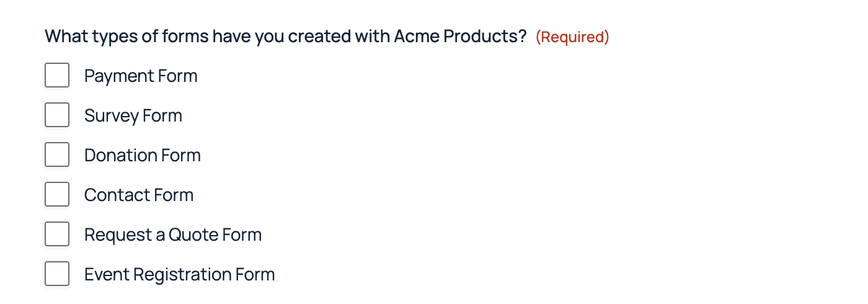Click the "Event Registration Form" label text
868x304 pixels.
click(x=179, y=274)
